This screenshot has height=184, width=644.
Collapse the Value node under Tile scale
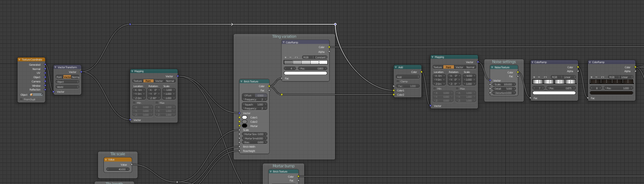106,160
